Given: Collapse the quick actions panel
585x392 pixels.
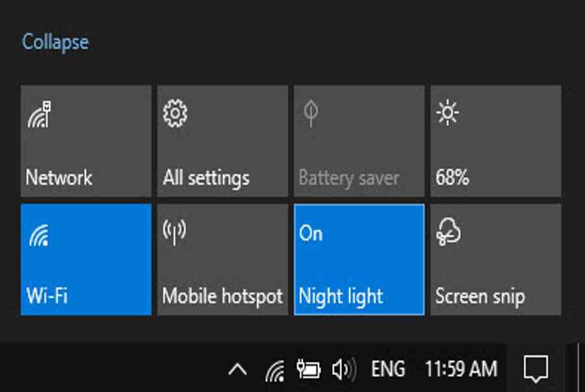Looking at the screenshot, I should [55, 42].
